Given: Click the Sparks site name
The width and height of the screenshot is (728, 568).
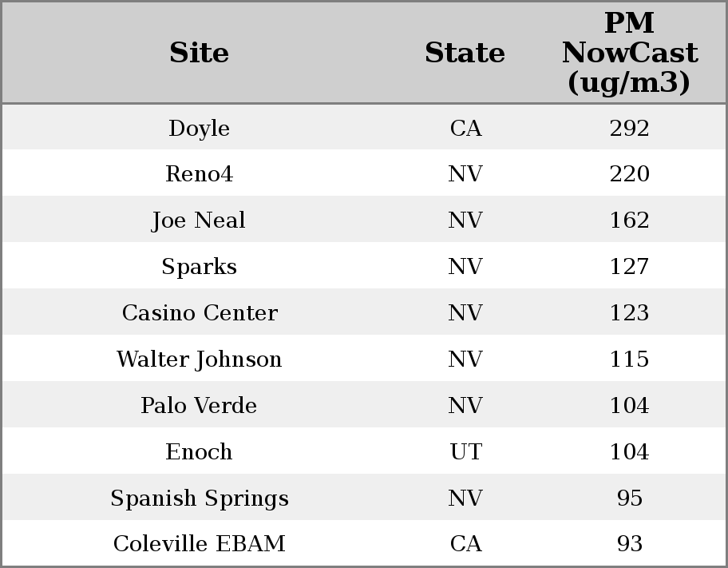Looking at the screenshot, I should click(199, 267).
